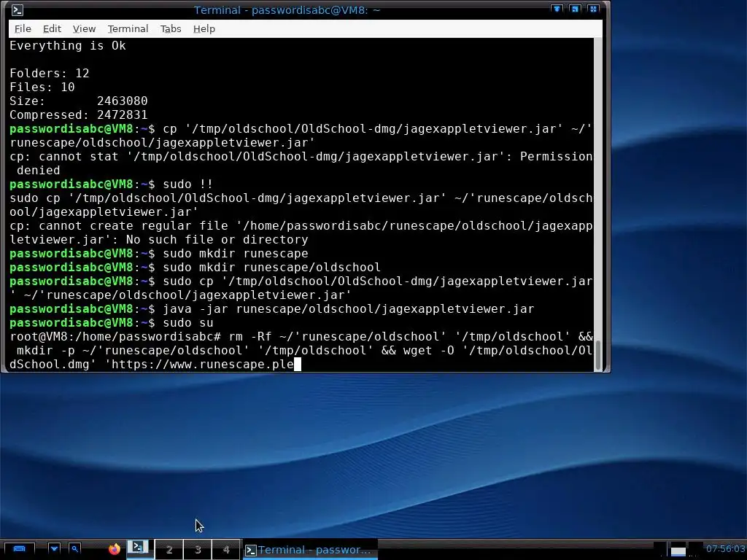The height and width of the screenshot is (560, 747).
Task: Open the Help menu
Action: tap(204, 28)
